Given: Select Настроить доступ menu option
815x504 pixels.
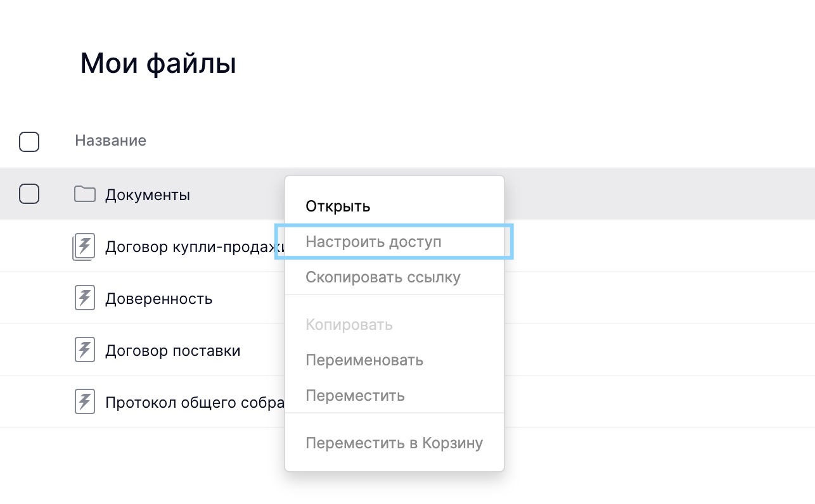Looking at the screenshot, I should [373, 242].
